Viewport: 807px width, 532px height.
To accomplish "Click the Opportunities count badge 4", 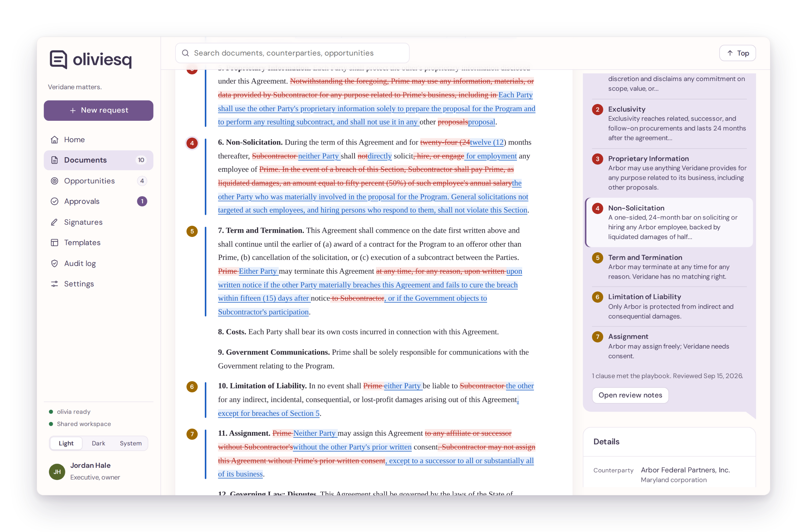I will (142, 181).
